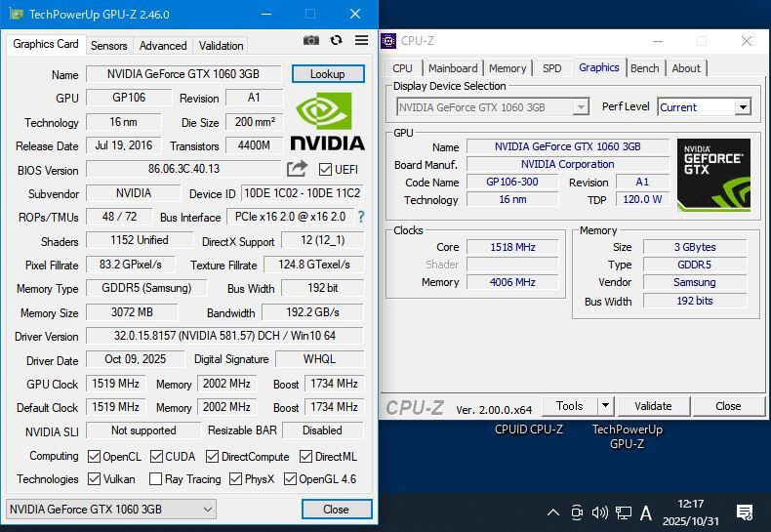Open the Validation tab in GPU-Z

[x=221, y=46]
